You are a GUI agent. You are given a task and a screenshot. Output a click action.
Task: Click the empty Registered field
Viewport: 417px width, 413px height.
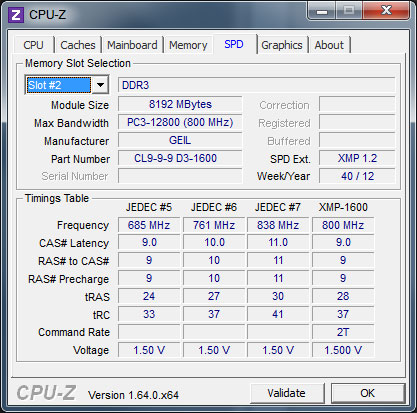357,122
